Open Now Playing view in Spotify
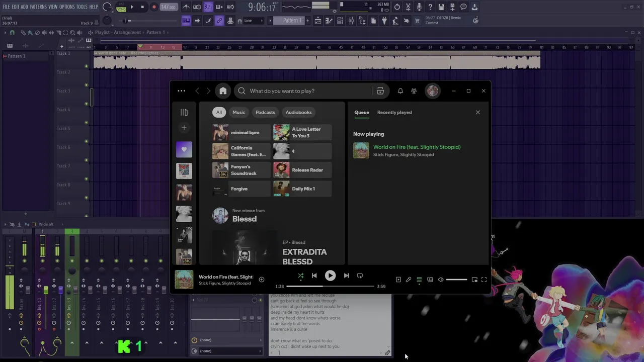This screenshot has height=362, width=644. coord(398,280)
